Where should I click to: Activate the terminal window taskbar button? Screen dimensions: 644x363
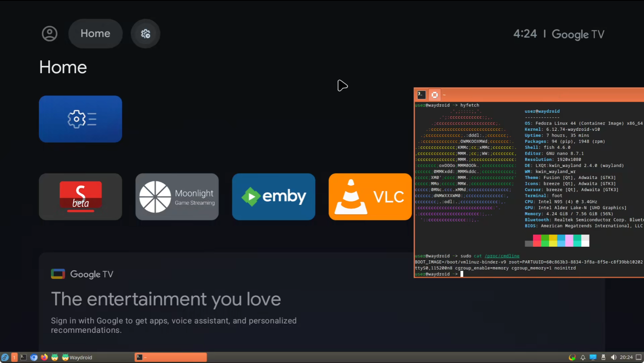171,357
